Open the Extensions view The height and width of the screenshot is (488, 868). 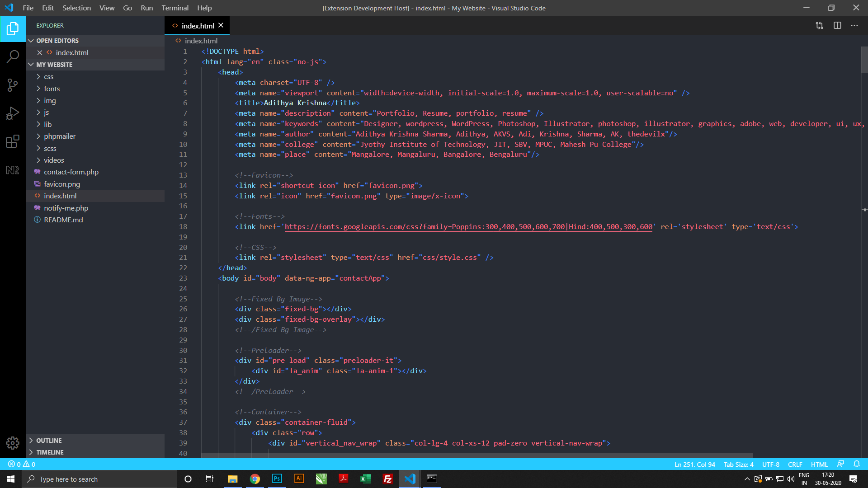pyautogui.click(x=13, y=141)
